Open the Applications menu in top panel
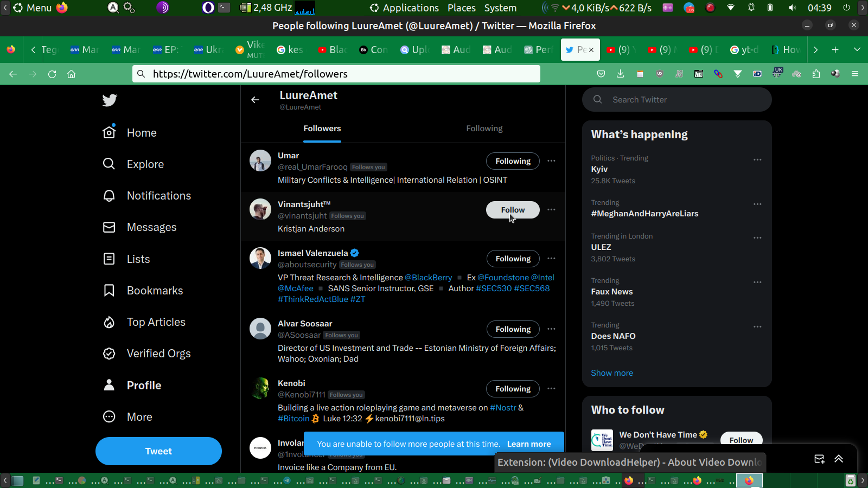Screen dimensions: 868x488 pyautogui.click(x=411, y=8)
